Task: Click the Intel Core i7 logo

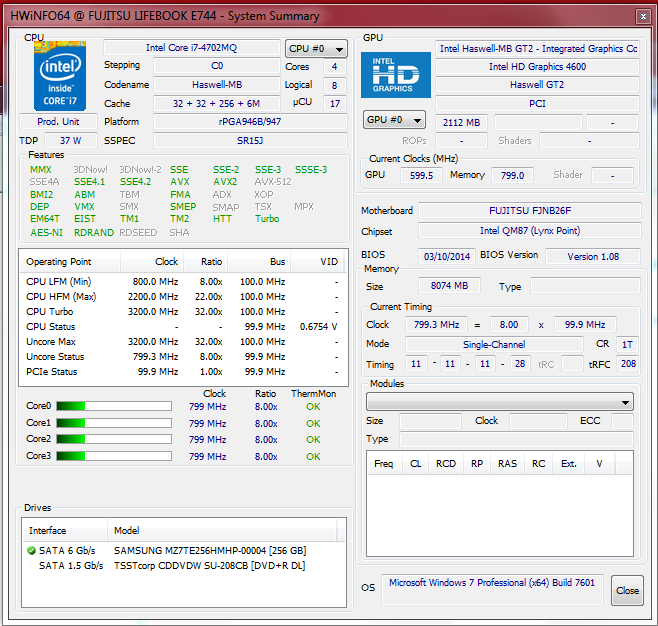Action: coord(60,76)
